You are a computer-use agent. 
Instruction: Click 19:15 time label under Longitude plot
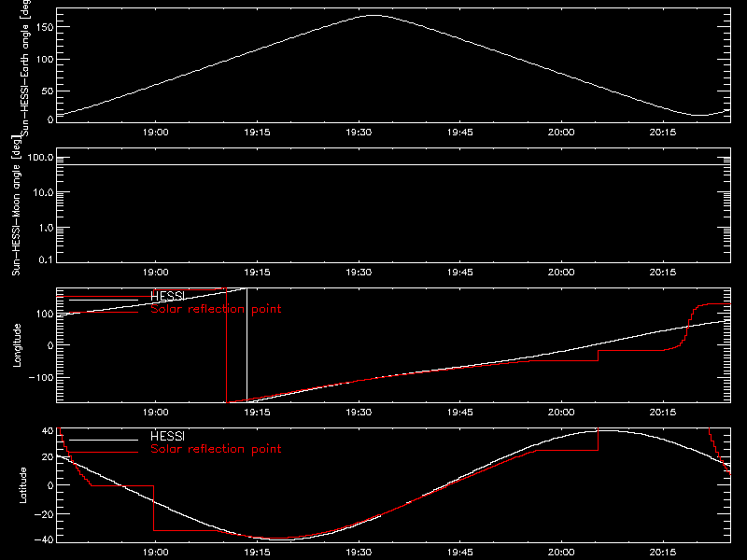pyautogui.click(x=257, y=413)
